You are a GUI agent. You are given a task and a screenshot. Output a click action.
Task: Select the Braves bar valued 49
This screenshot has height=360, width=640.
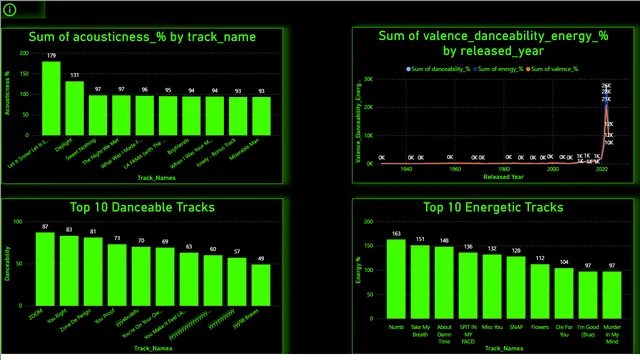coord(261,285)
